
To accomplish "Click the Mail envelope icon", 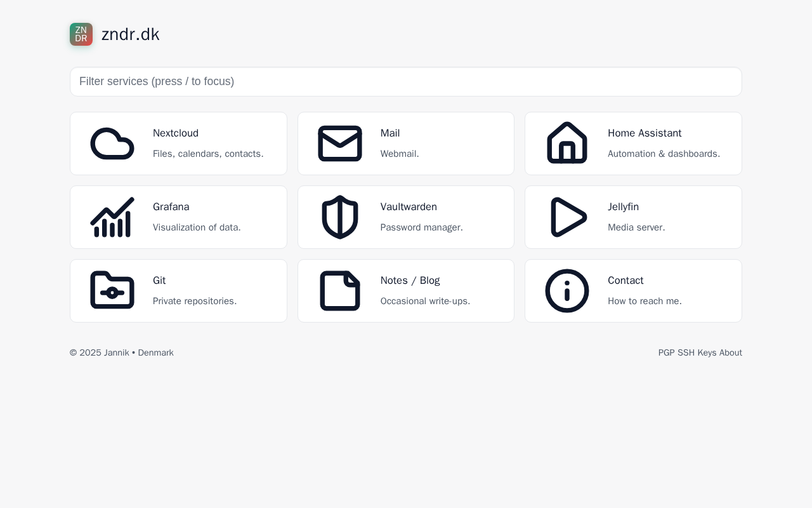I will coord(340,144).
